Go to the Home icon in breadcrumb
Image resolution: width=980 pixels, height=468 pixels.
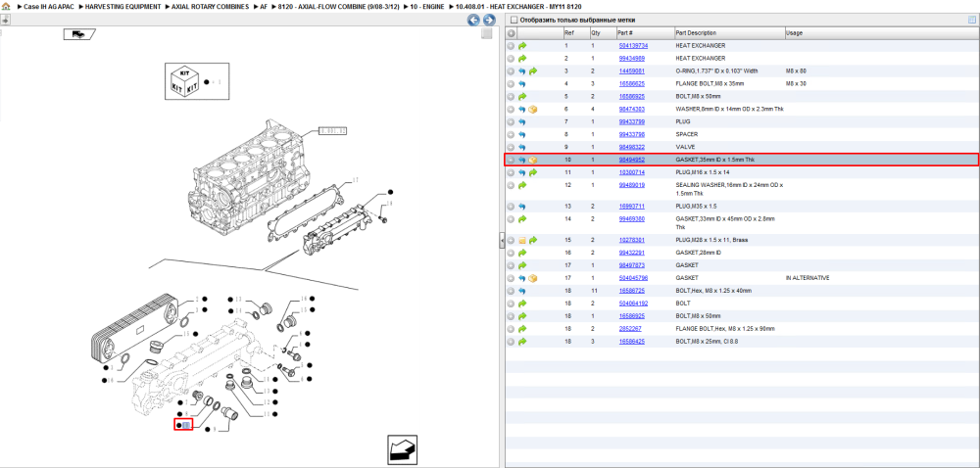[x=6, y=6]
